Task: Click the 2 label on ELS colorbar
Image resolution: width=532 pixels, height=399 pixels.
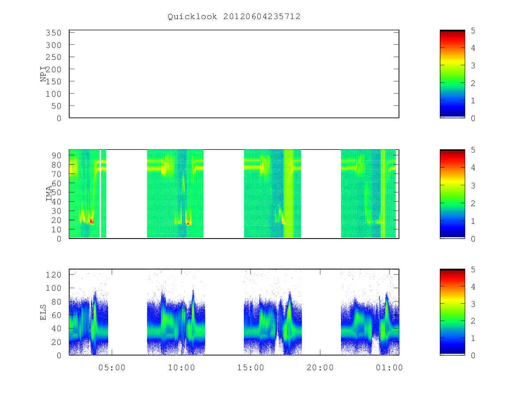Action: point(473,321)
